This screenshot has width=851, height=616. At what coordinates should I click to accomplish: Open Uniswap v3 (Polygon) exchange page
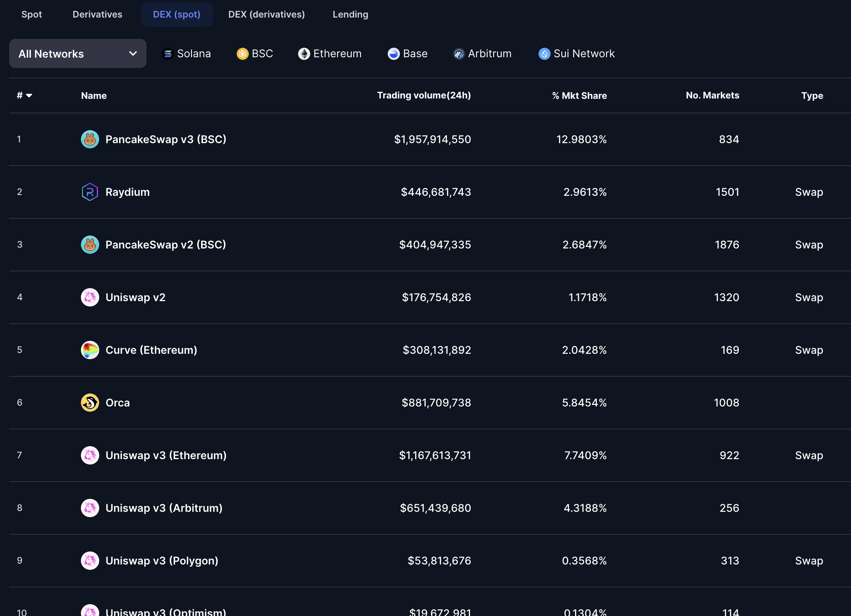pos(162,561)
